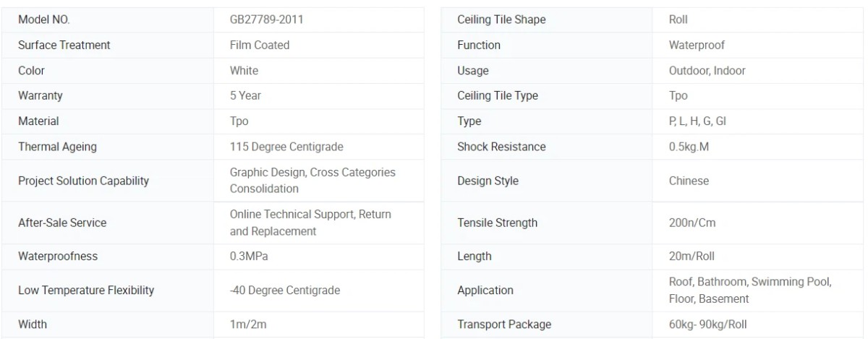Select Graphic Design, Cross Categories Consolidation text

point(312,181)
